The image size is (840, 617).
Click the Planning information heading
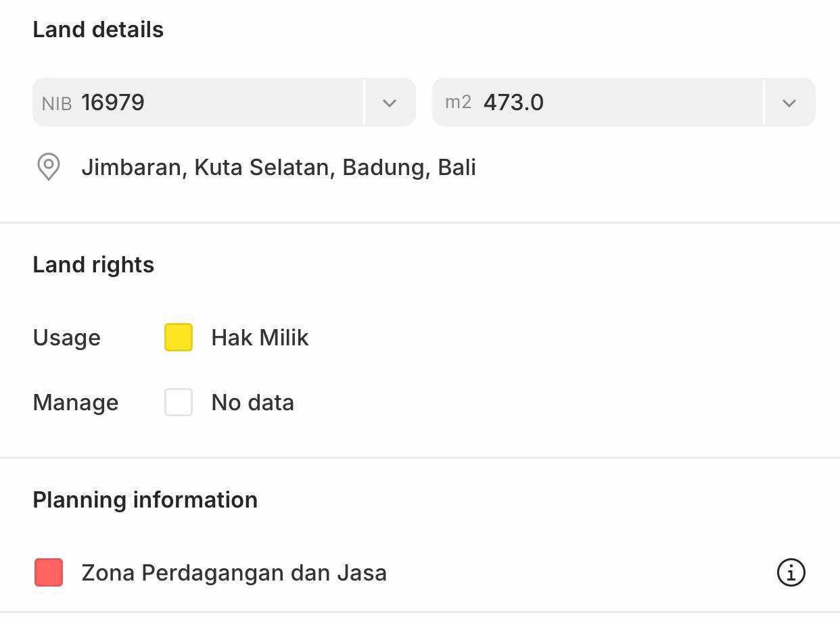click(145, 499)
